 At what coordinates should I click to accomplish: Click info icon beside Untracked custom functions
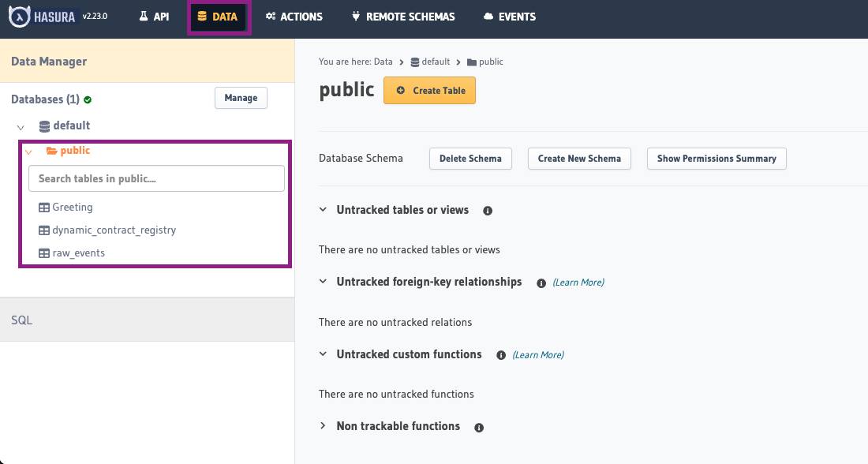[501, 355]
